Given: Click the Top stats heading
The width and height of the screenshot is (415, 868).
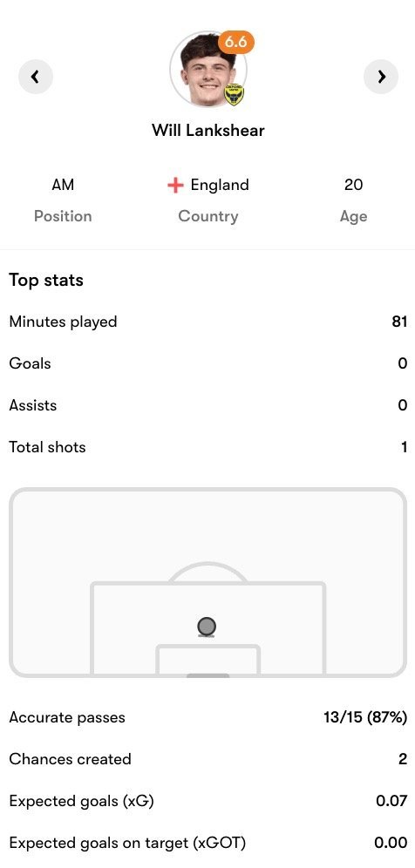Looking at the screenshot, I should 46,280.
